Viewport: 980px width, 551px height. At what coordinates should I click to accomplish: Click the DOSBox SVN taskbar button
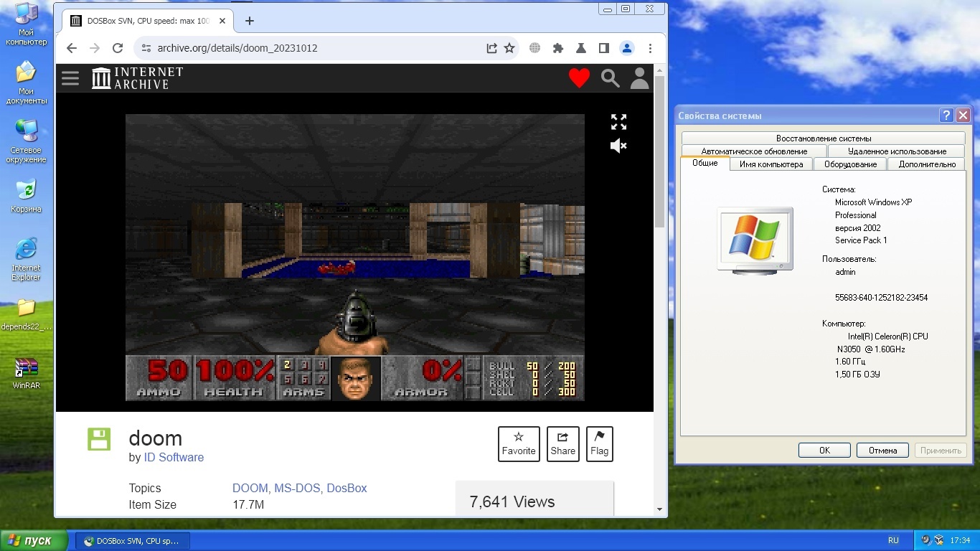[x=133, y=541]
